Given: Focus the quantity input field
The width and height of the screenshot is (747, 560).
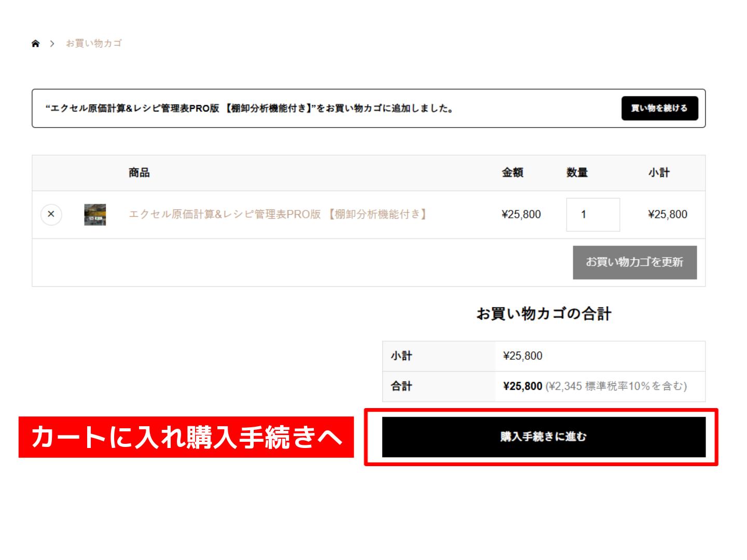Looking at the screenshot, I should point(592,215).
